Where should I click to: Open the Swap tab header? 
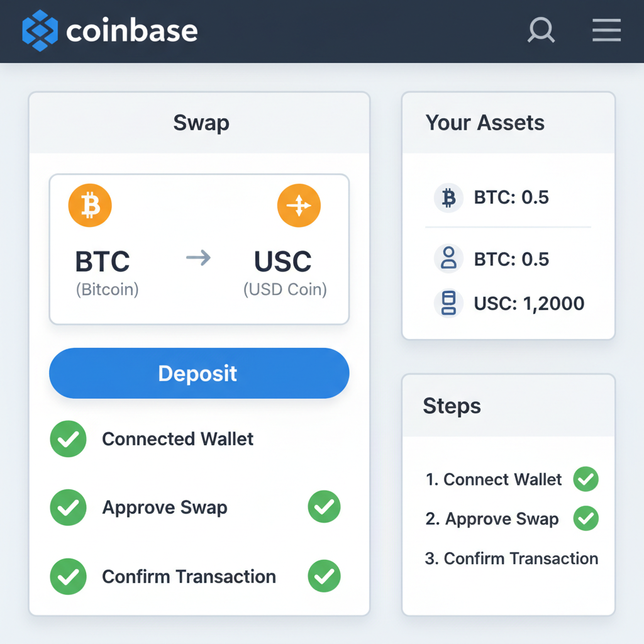201,123
